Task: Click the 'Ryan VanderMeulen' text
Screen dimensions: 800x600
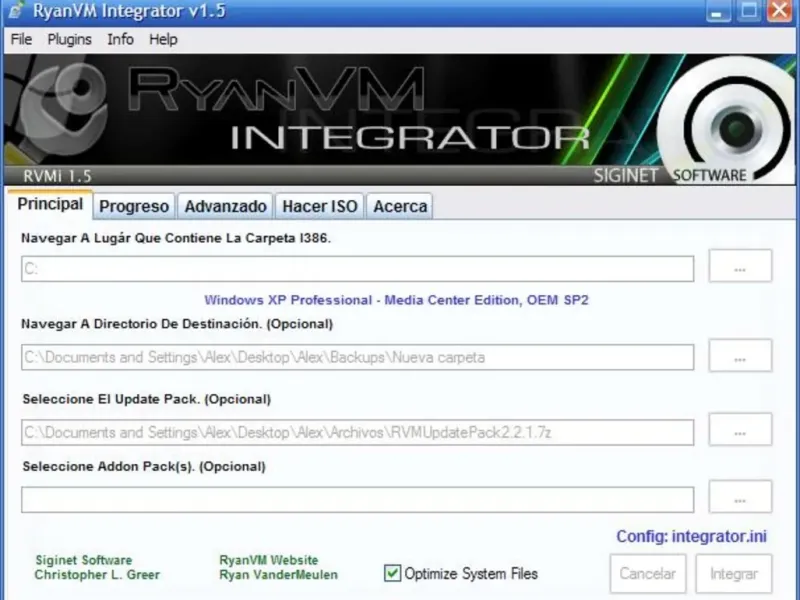Action: click(279, 575)
